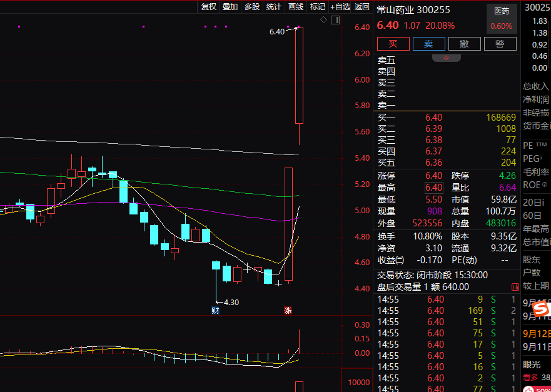Open the 统计 statistics menu
This screenshot has height=392, width=551.
pyautogui.click(x=274, y=7)
